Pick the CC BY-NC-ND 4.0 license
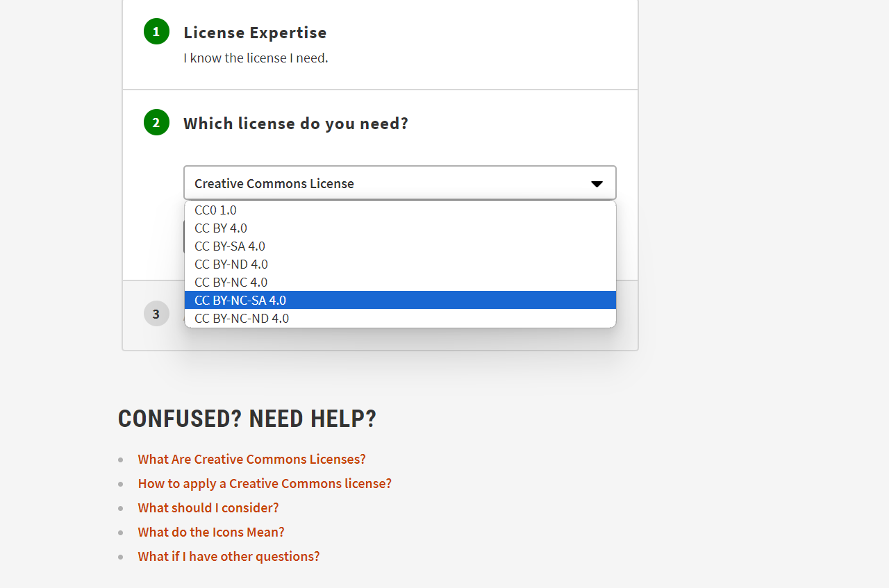 point(242,318)
